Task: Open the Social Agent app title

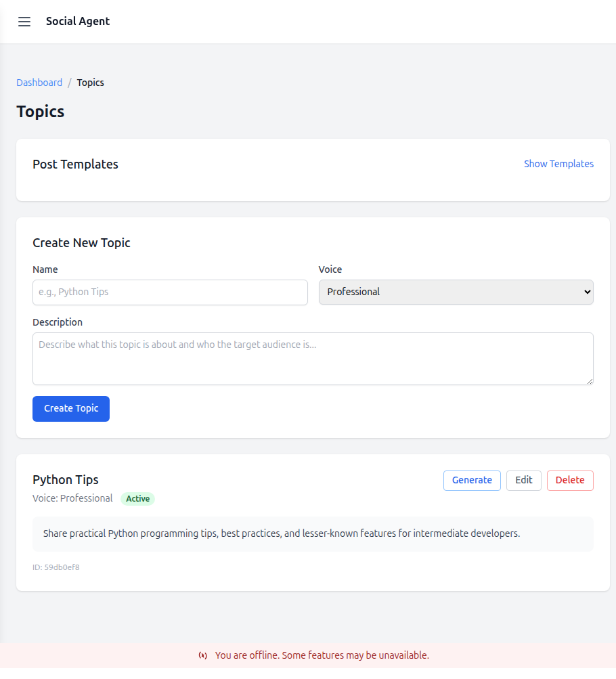Action: click(x=77, y=21)
